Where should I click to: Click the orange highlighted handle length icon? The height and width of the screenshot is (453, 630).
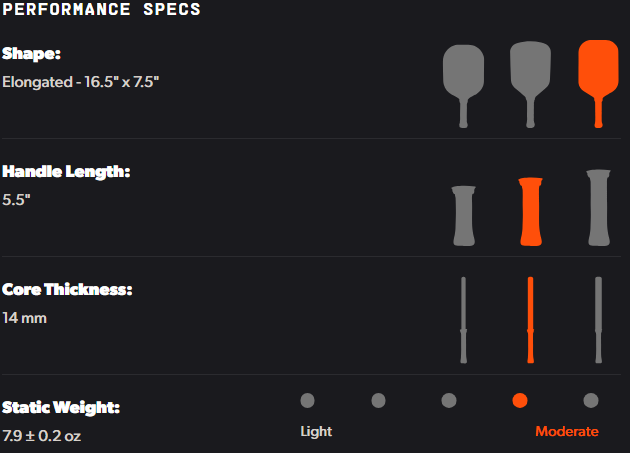point(531,211)
